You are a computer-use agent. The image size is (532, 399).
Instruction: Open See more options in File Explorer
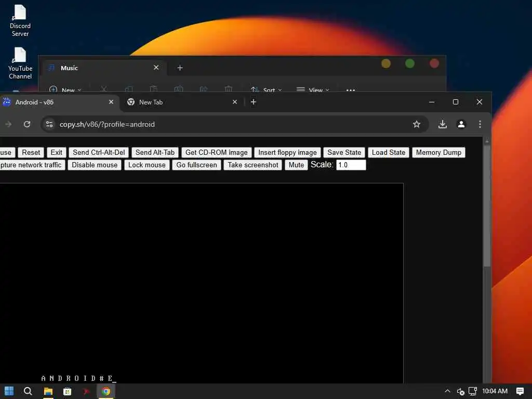pyautogui.click(x=351, y=90)
